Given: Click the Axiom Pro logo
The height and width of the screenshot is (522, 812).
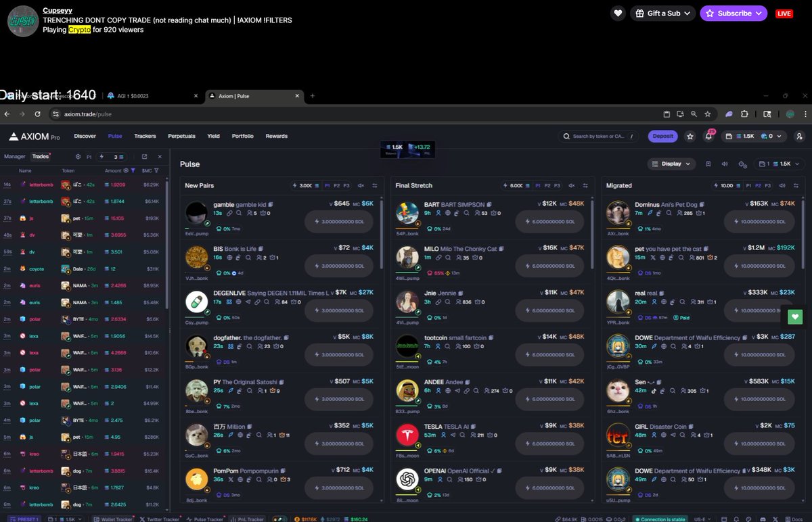Looking at the screenshot, I should 35,137.
